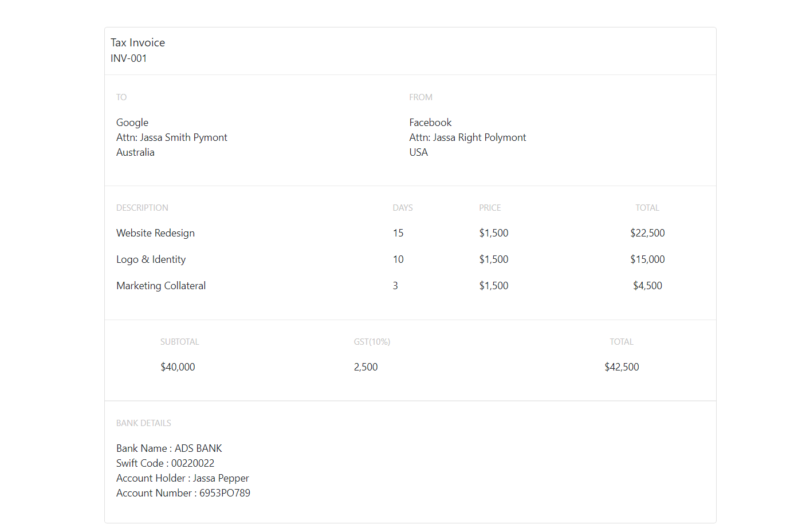Click the $22,500 total

[647, 233]
